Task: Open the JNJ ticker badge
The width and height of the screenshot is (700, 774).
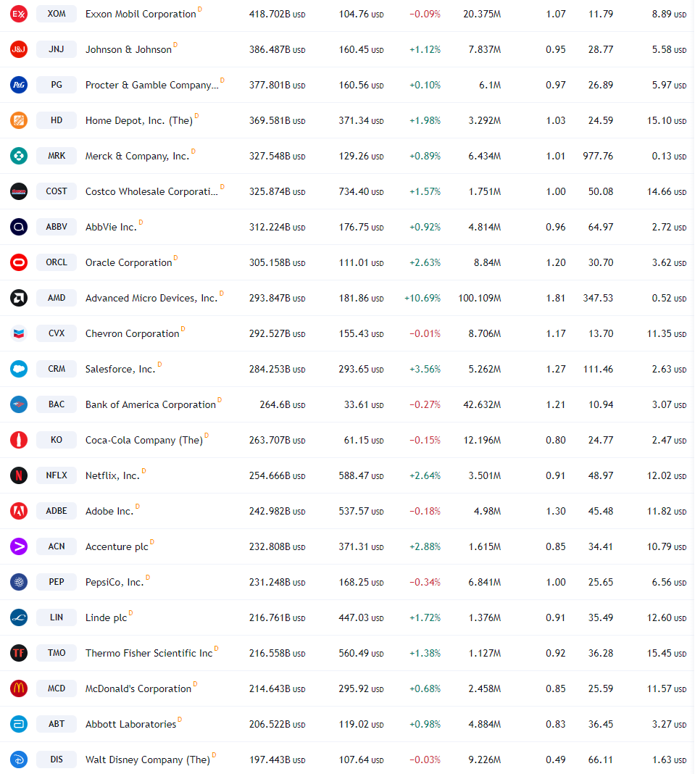Action: click(x=57, y=49)
